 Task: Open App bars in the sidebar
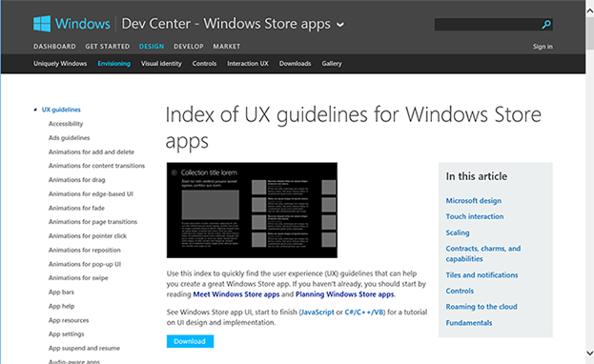click(x=61, y=292)
